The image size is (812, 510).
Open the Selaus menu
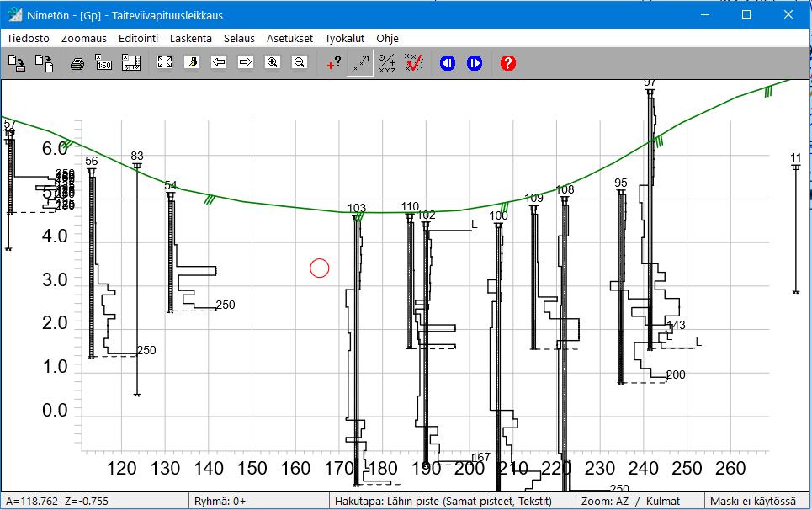[x=239, y=39]
